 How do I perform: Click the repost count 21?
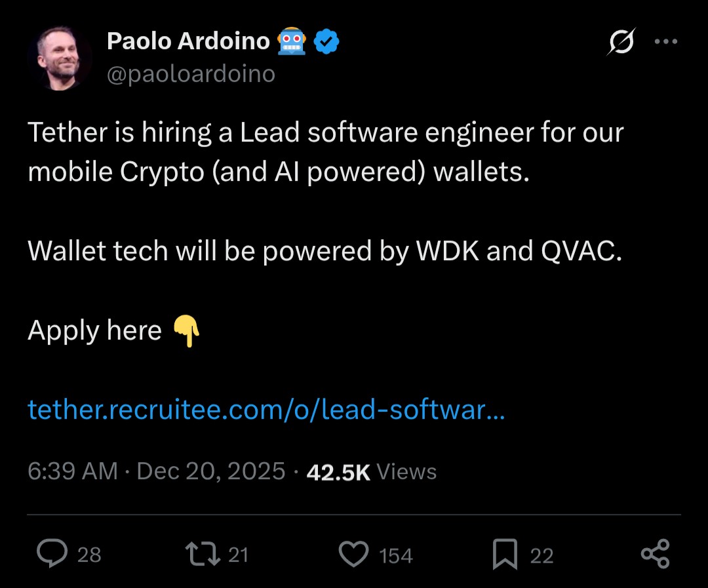click(x=238, y=555)
